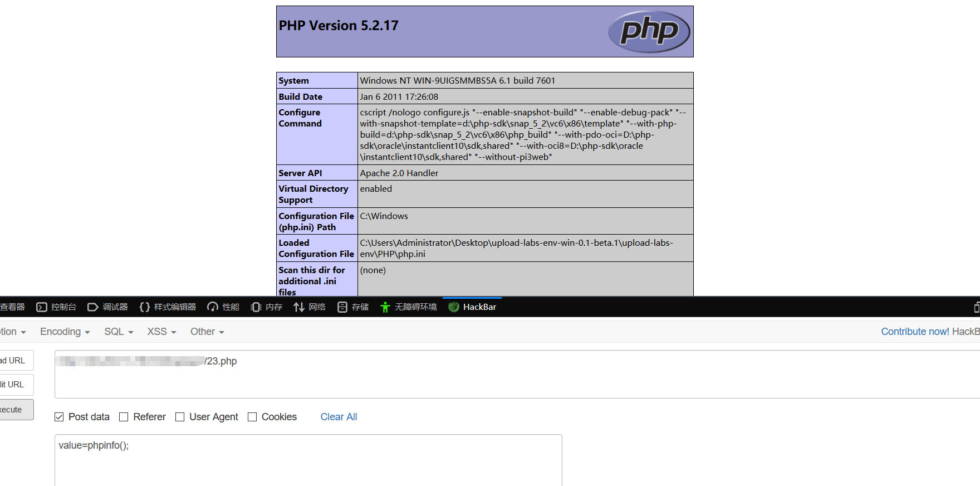Select the HackBar devtools tab

[472, 307]
